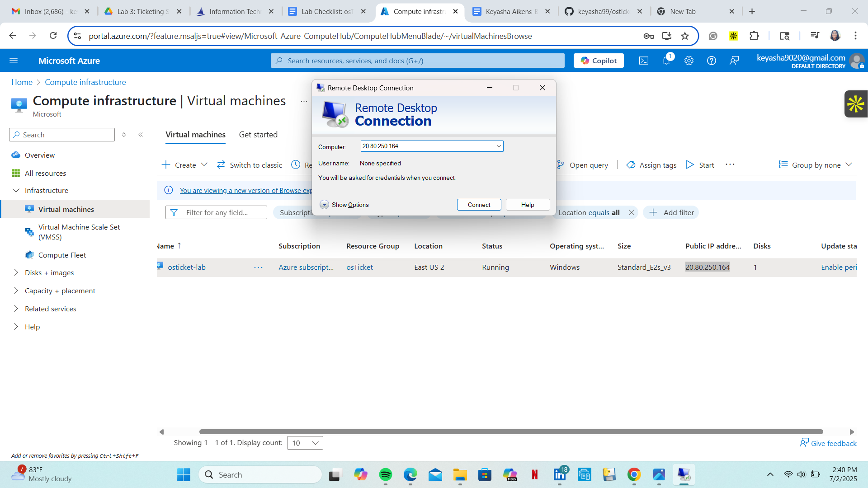
Task: Open the osticket-lab virtual machine link
Action: pyautogui.click(x=187, y=267)
